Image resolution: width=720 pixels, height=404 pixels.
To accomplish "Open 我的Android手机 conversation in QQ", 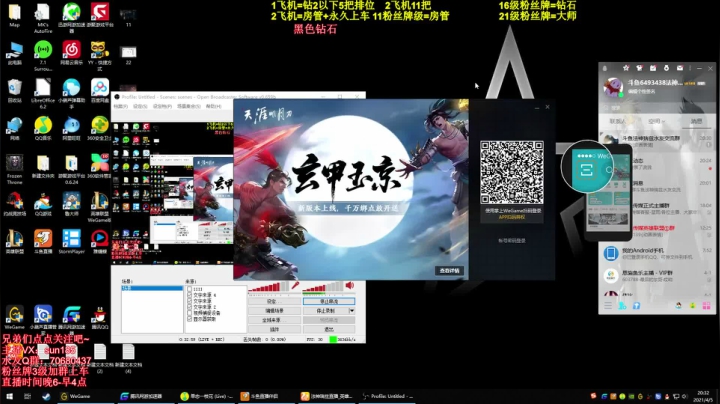I will point(657,254).
